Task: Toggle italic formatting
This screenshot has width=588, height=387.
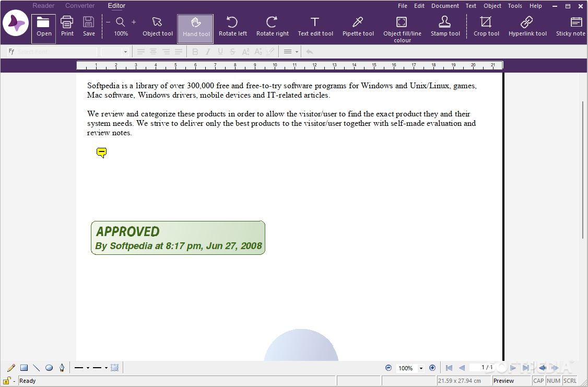Action: tap(208, 52)
